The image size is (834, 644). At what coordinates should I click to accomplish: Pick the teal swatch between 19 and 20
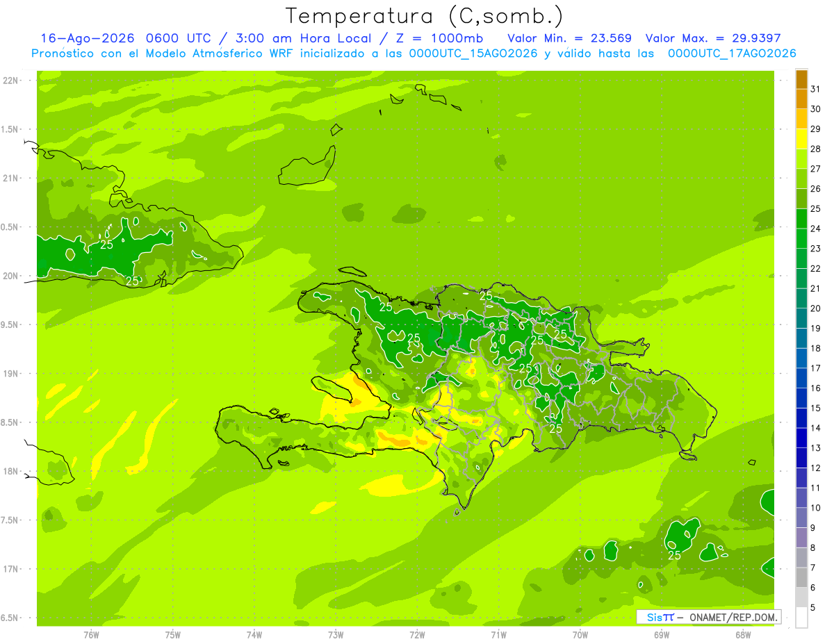801,318
